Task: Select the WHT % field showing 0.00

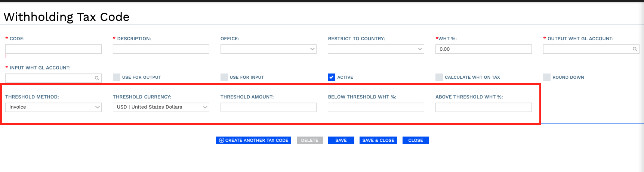Action: pyautogui.click(x=483, y=49)
